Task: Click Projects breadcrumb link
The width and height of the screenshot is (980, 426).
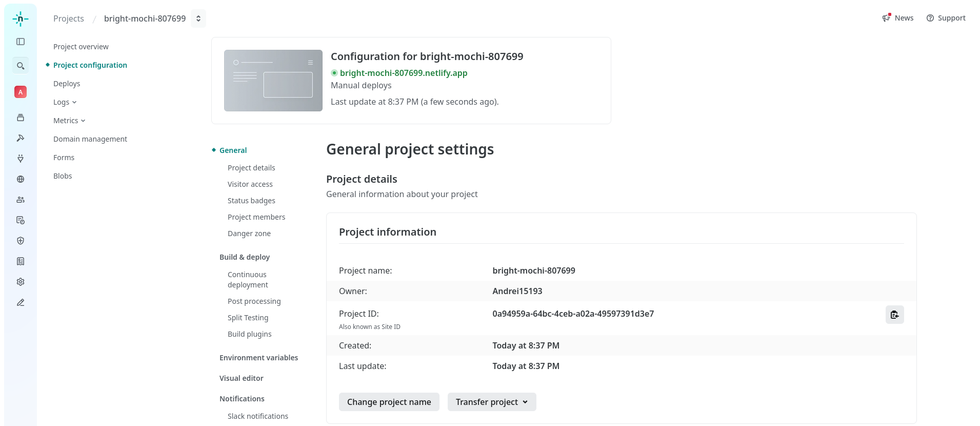Action: coord(69,18)
